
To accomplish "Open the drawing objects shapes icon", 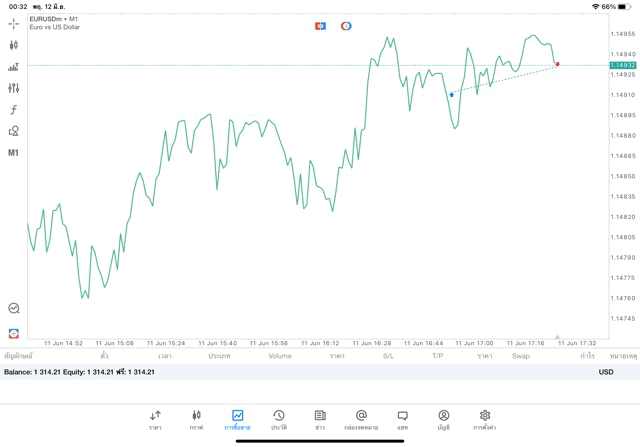I will point(14,131).
